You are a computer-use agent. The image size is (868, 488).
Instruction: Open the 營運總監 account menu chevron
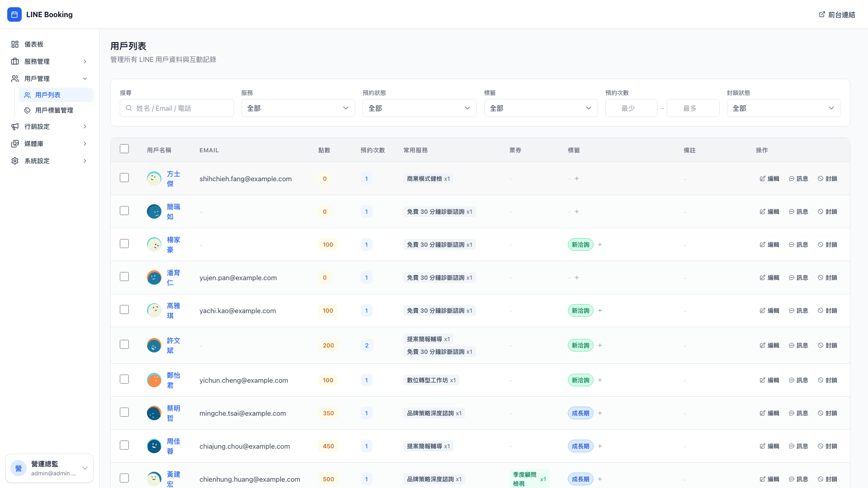[85, 468]
